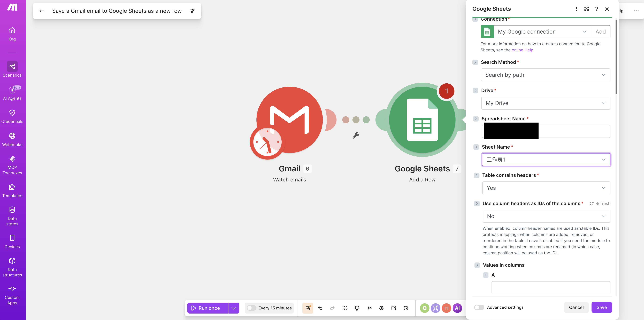The image size is (644, 320).
Task: Save the Google Sheets module settings
Action: [602, 307]
